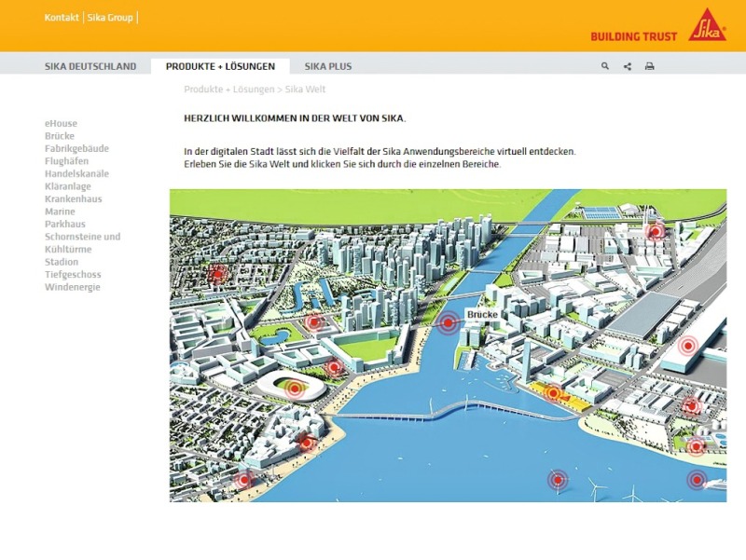Click the share icon in the toolbar
This screenshot has width=746, height=560.
628,66
